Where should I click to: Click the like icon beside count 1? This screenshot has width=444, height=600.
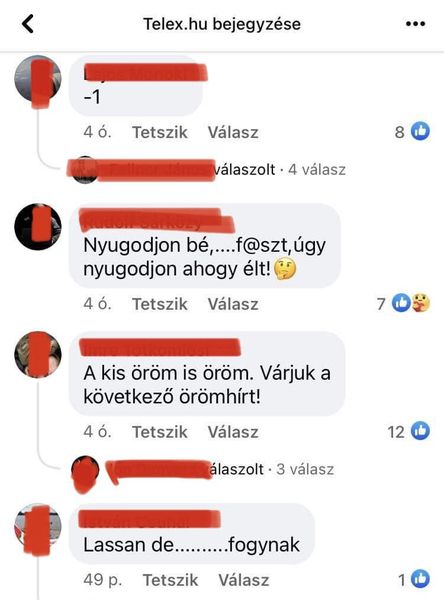(420, 579)
